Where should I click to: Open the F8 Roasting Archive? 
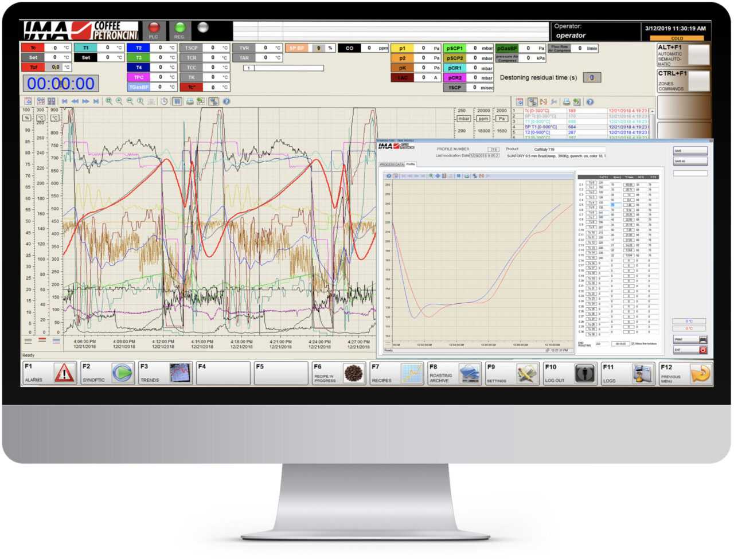pyautogui.click(x=469, y=374)
